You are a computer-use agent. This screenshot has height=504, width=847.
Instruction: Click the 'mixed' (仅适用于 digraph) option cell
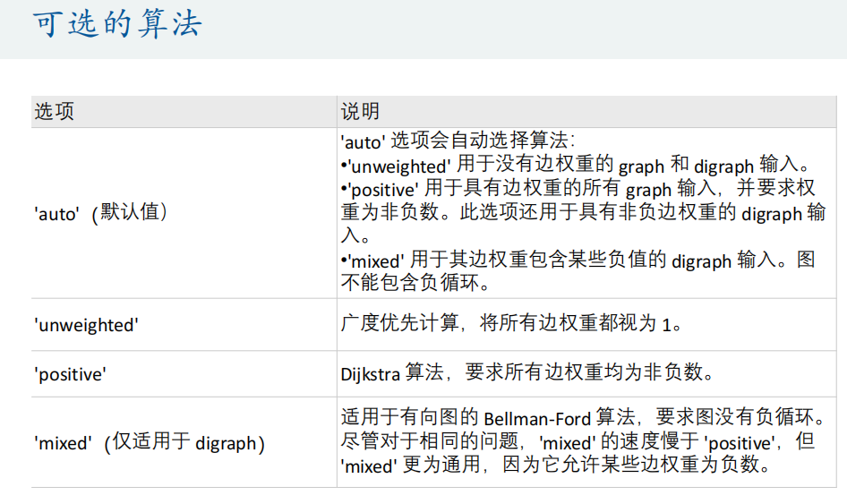click(150, 442)
